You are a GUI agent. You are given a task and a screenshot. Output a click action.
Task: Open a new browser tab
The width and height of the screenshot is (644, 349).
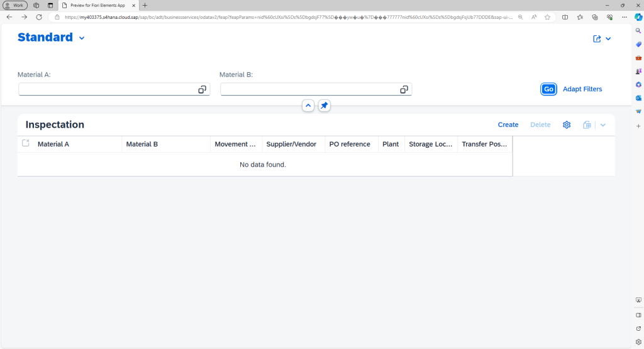click(x=145, y=5)
